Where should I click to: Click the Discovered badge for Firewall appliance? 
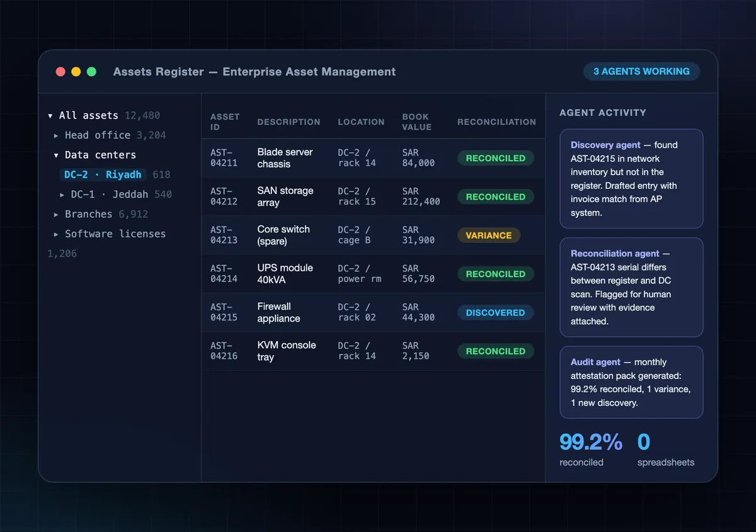tap(495, 312)
